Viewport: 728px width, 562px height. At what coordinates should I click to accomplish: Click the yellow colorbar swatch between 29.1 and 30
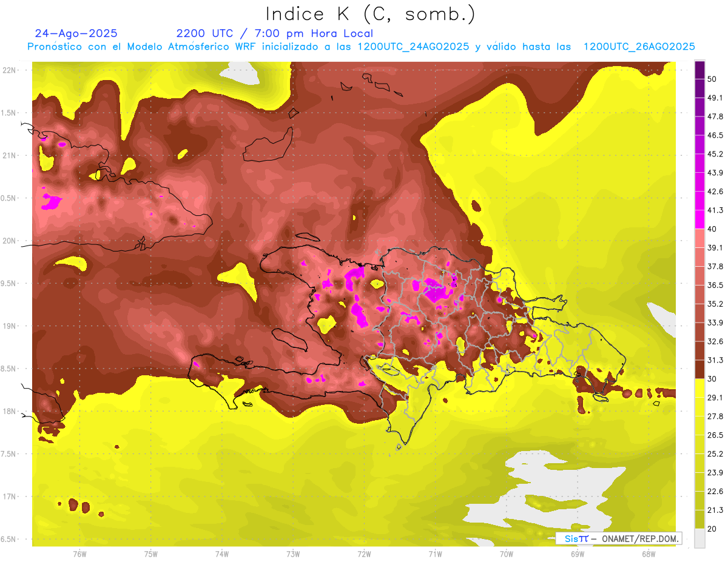click(x=699, y=387)
